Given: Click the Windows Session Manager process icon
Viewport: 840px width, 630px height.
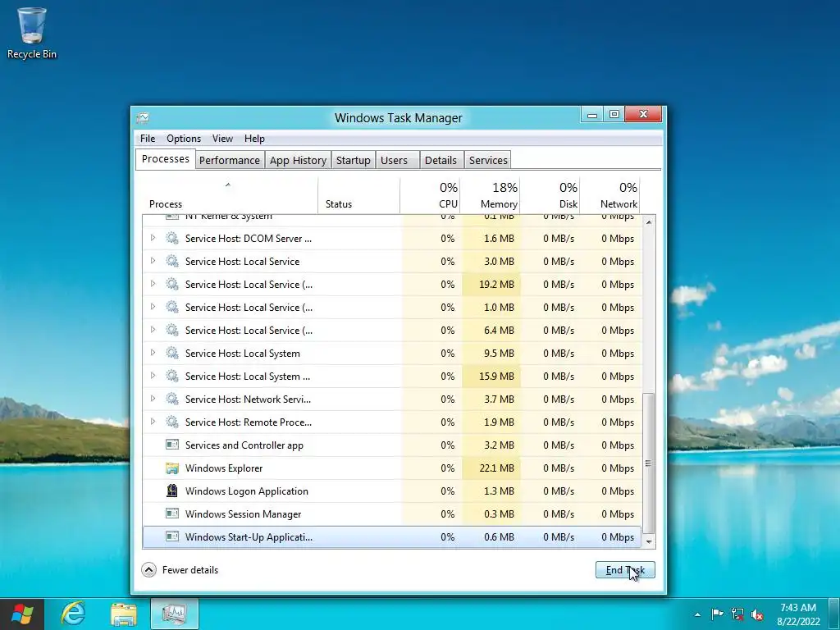Looking at the screenshot, I should pyautogui.click(x=172, y=514).
